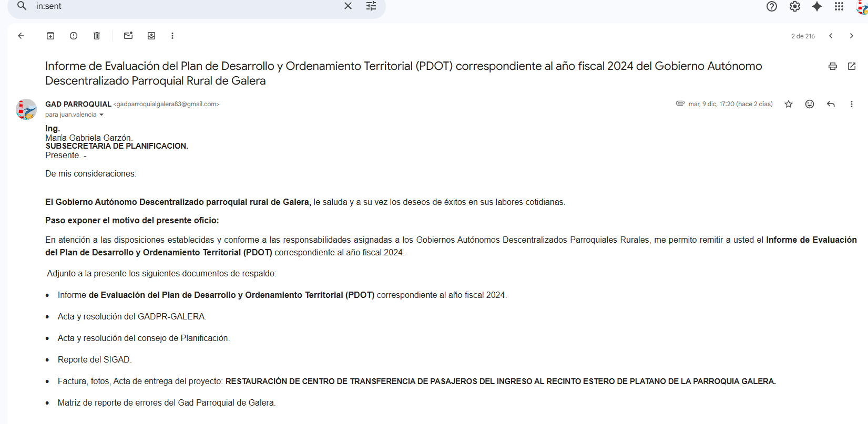Image resolution: width=868 pixels, height=424 pixels.
Task: Open Gmail settings gear
Action: coord(795,6)
